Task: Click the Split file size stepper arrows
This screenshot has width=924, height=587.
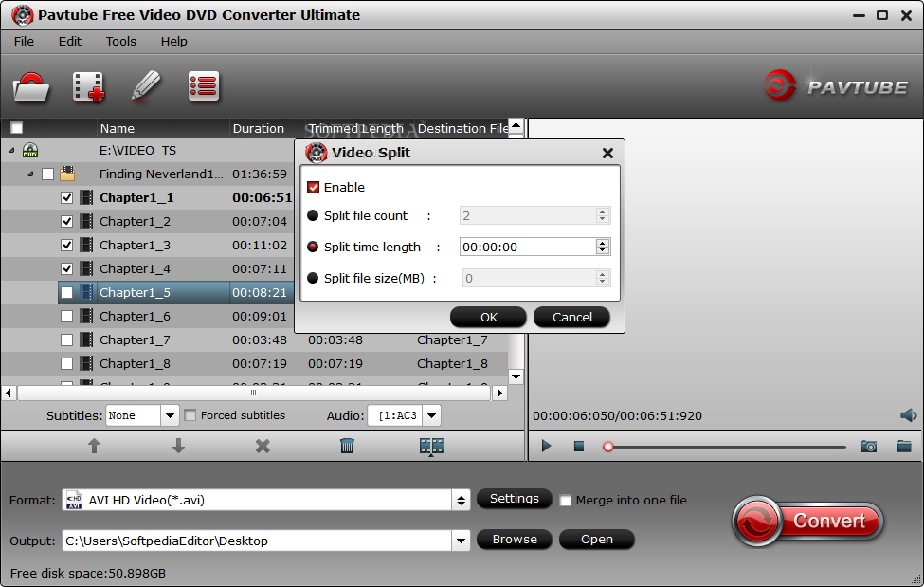Action: (602, 278)
